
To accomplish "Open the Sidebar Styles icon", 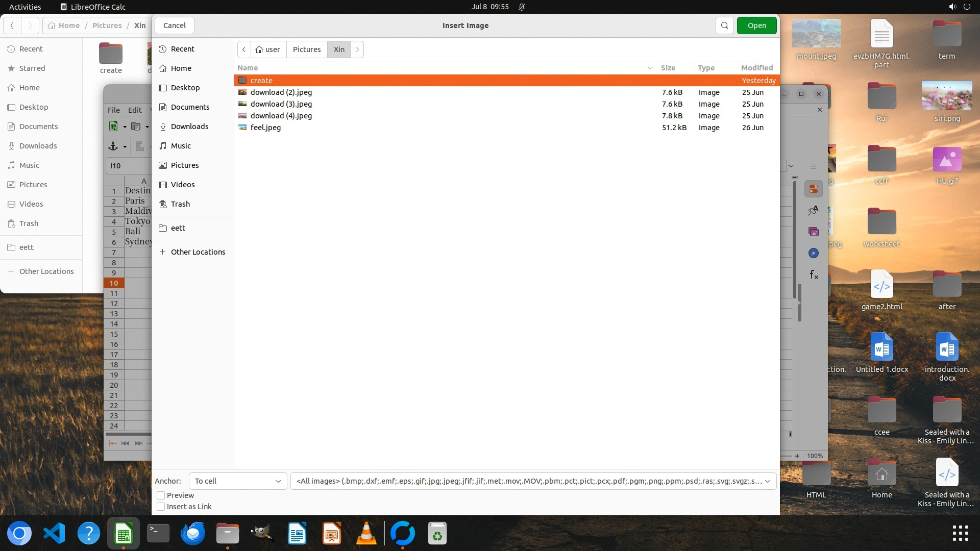I will coord(814,210).
